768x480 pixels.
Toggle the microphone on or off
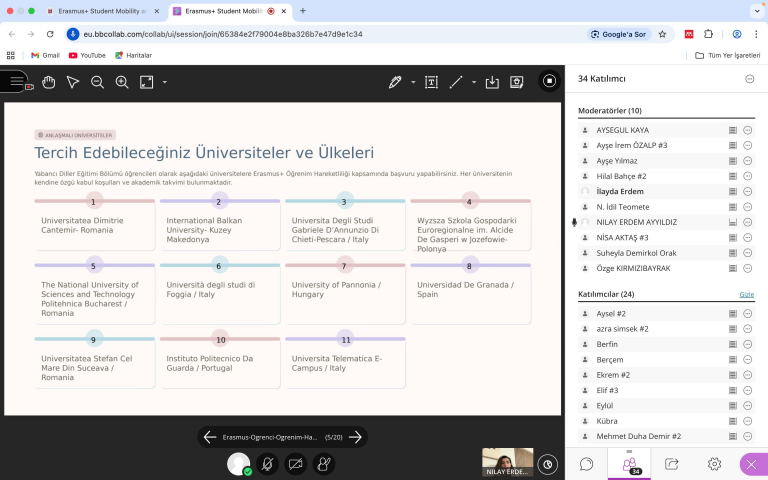click(267, 464)
